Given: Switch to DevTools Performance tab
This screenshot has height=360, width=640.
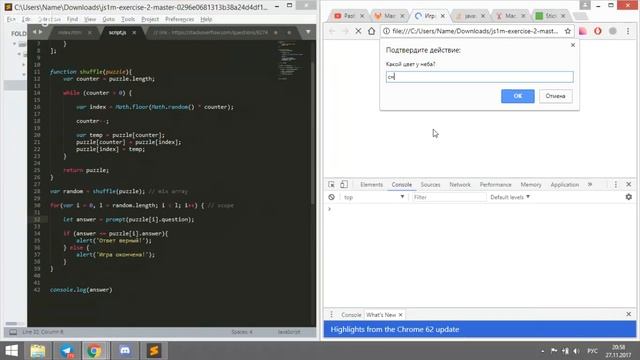Looking at the screenshot, I should 496,184.
